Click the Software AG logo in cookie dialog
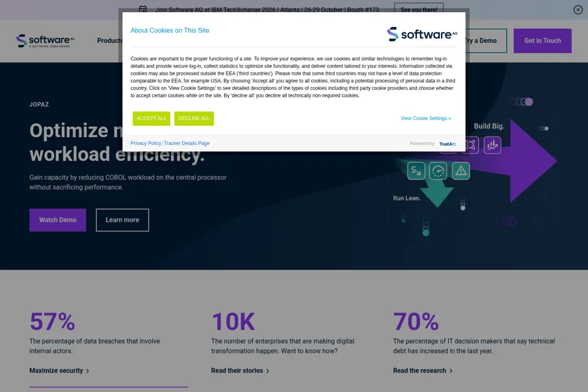 (422, 34)
